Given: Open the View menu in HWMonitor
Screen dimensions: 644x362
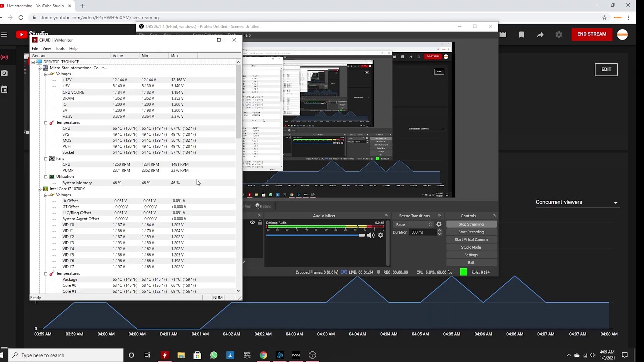Looking at the screenshot, I should 46,49.
